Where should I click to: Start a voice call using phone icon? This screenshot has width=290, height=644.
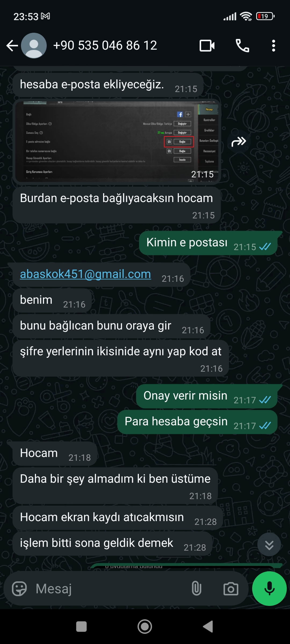click(x=242, y=46)
